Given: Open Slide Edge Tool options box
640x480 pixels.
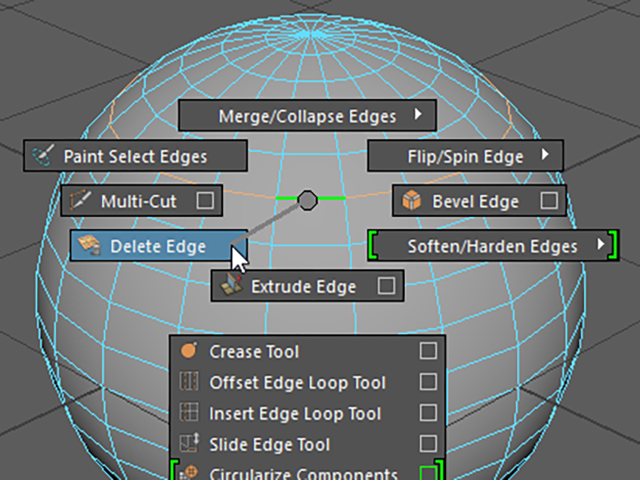Looking at the screenshot, I should pos(428,444).
